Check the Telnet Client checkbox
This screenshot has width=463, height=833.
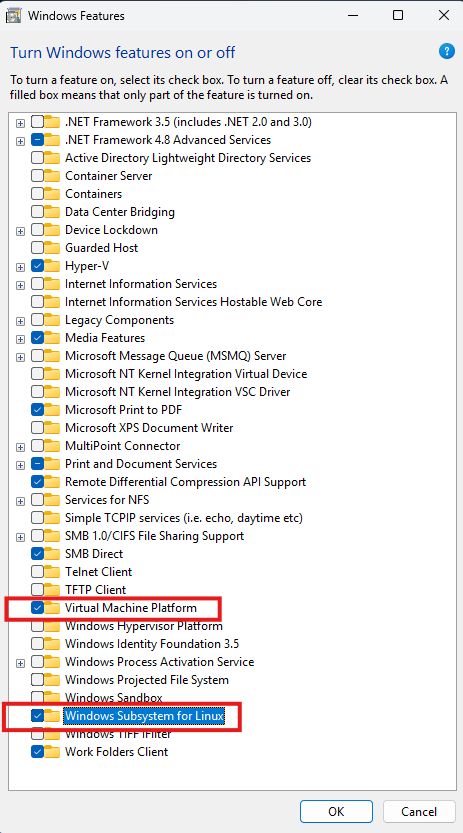click(37, 572)
